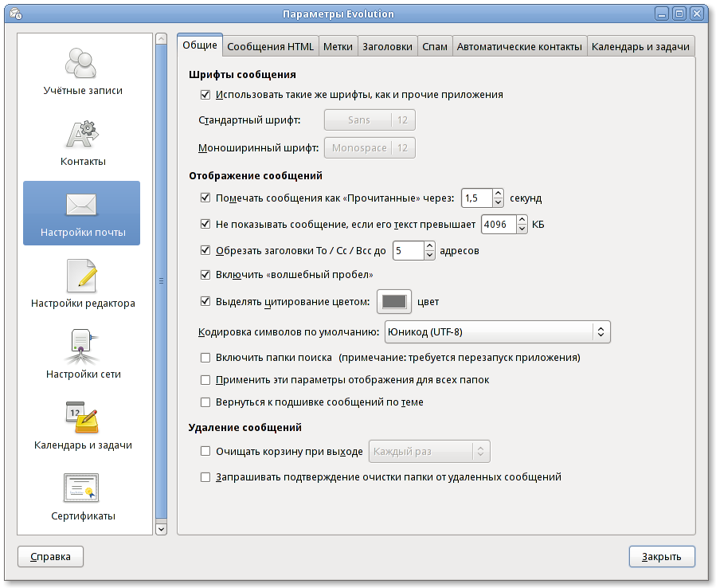
Task: Click the Закрыть button
Action: (661, 556)
